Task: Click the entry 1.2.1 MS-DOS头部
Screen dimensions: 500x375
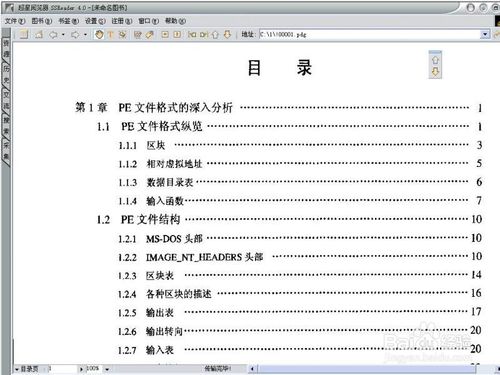Action: pyautogui.click(x=160, y=238)
